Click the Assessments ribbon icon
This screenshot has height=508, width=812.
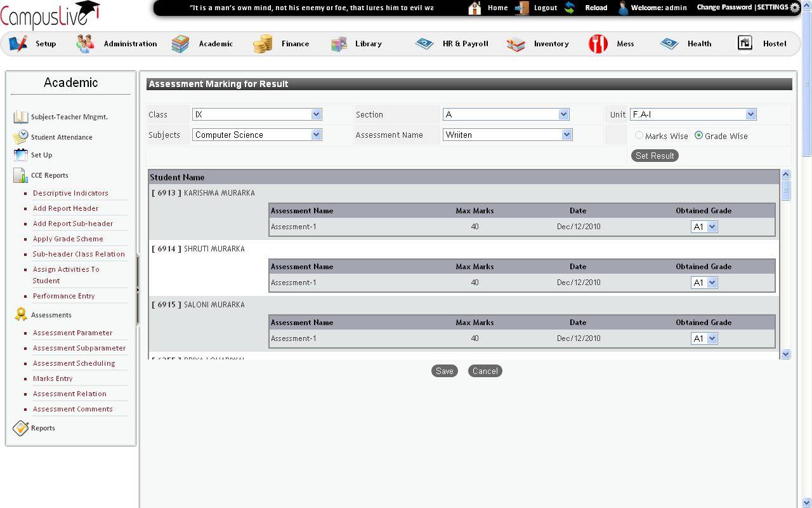click(21, 315)
